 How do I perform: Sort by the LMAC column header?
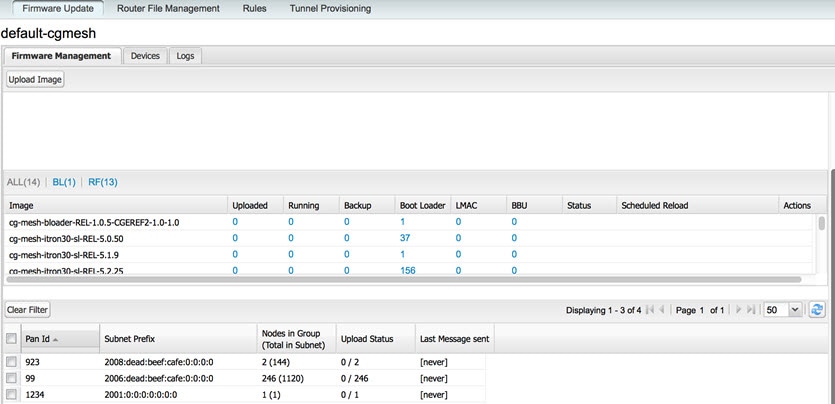point(478,205)
